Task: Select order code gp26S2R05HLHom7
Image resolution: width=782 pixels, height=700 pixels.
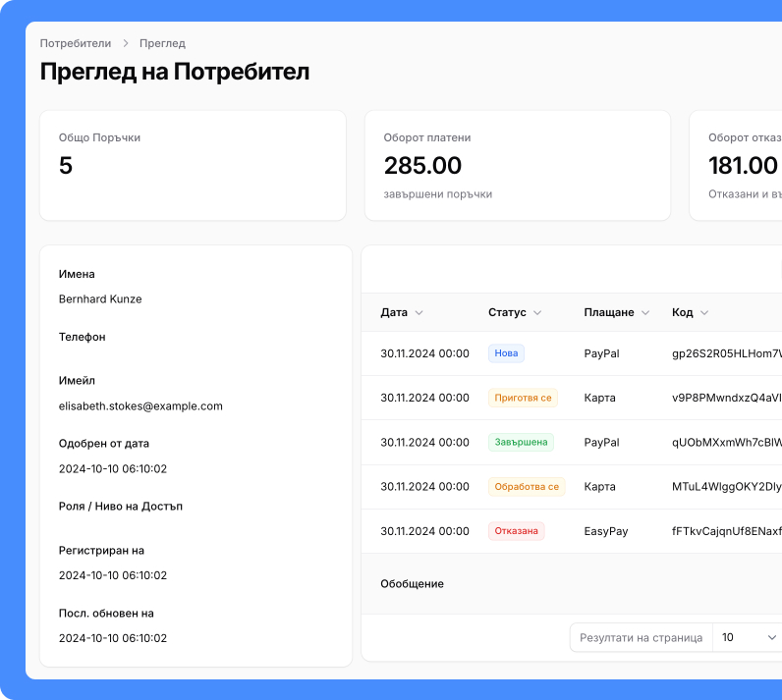Action: pos(727,353)
